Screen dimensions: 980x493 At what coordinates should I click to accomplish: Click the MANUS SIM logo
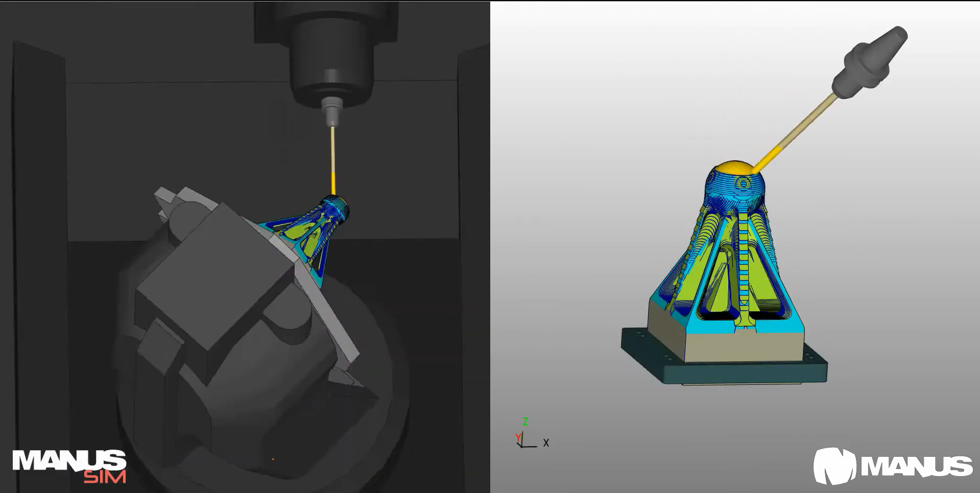[x=69, y=465]
